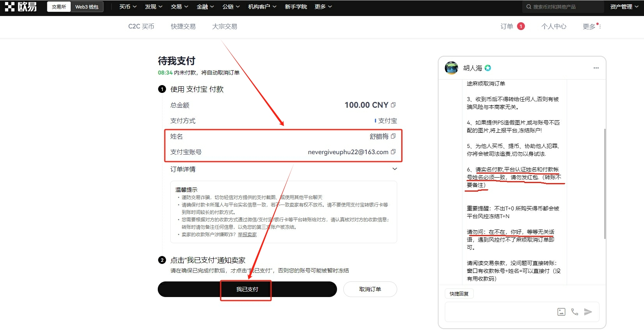Open the 交易 dropdown menu
Image resolution: width=644 pixels, height=331 pixels.
(x=180, y=7)
